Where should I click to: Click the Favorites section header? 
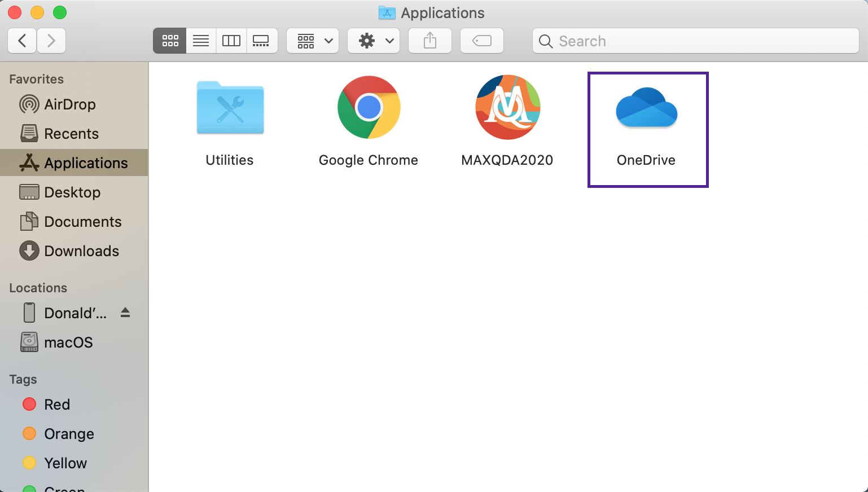(x=37, y=79)
